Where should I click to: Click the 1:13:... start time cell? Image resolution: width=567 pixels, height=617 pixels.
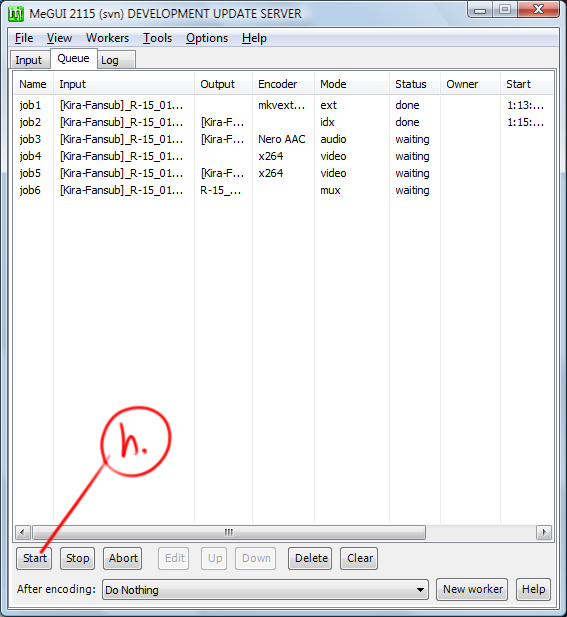pos(526,105)
